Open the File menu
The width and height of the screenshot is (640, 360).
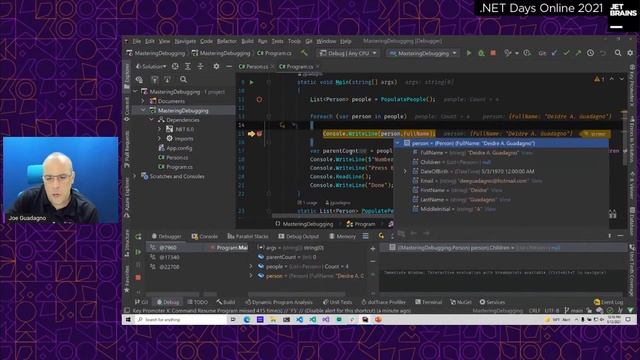point(137,41)
